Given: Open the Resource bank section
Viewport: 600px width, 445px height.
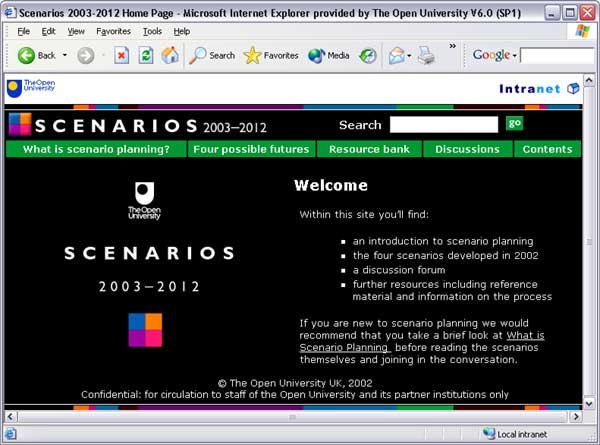Looking at the screenshot, I should [x=369, y=149].
